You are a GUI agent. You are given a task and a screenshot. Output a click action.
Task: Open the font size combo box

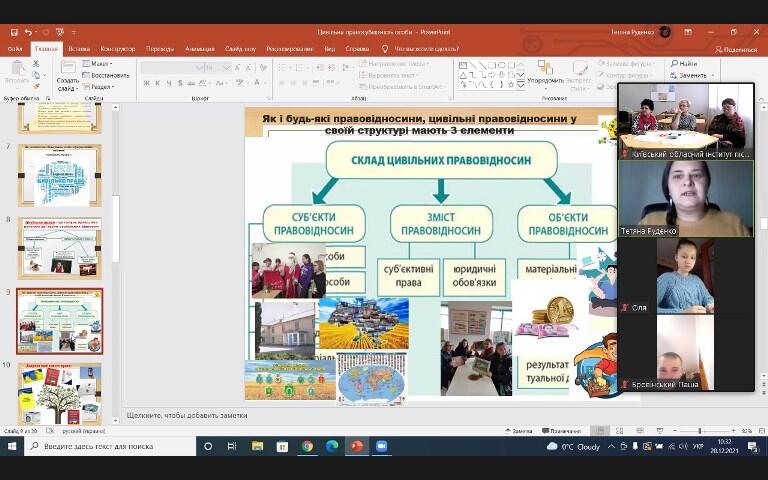pyautogui.click(x=217, y=68)
